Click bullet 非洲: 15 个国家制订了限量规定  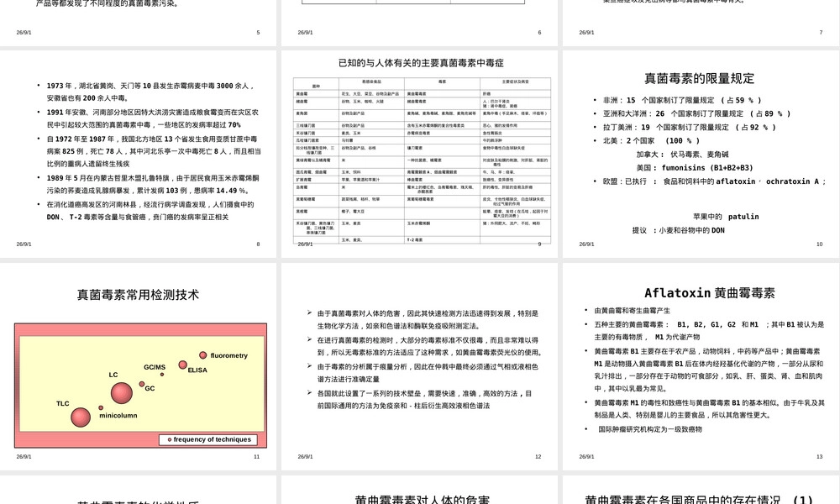pyautogui.click(x=681, y=100)
